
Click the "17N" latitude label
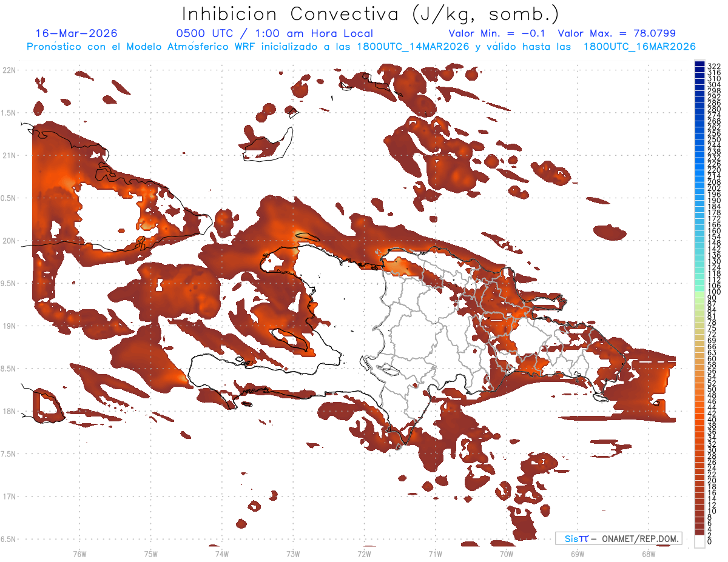(x=8, y=496)
